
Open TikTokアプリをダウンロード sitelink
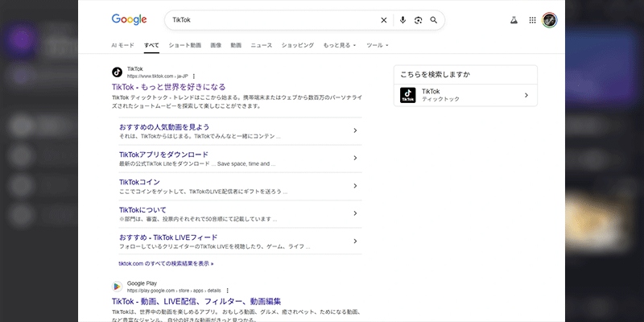(x=163, y=155)
